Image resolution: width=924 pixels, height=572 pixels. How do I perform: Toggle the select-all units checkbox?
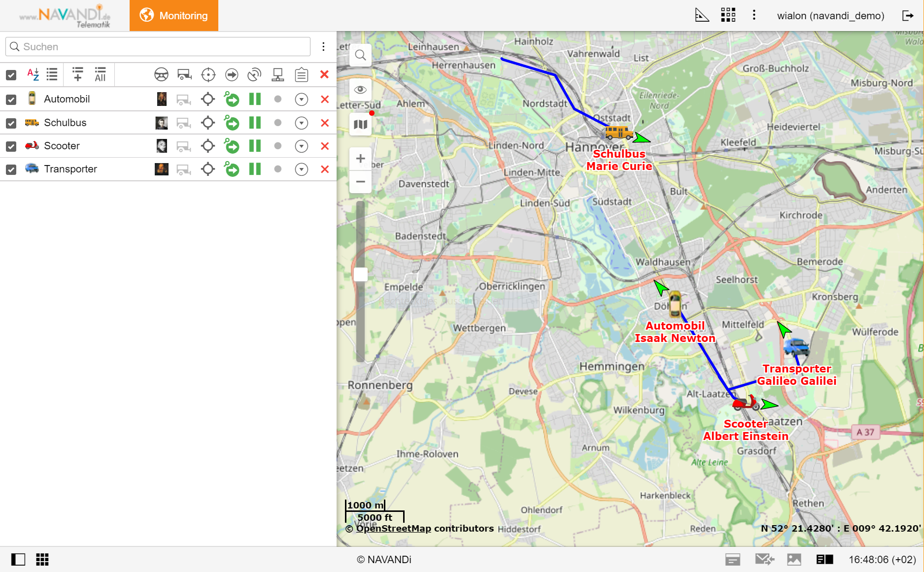[x=11, y=75]
